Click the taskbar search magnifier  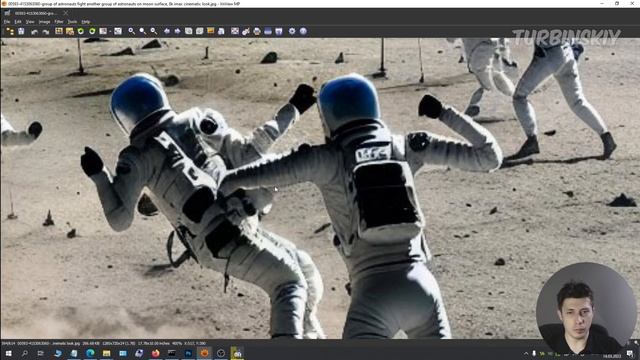coord(24,353)
